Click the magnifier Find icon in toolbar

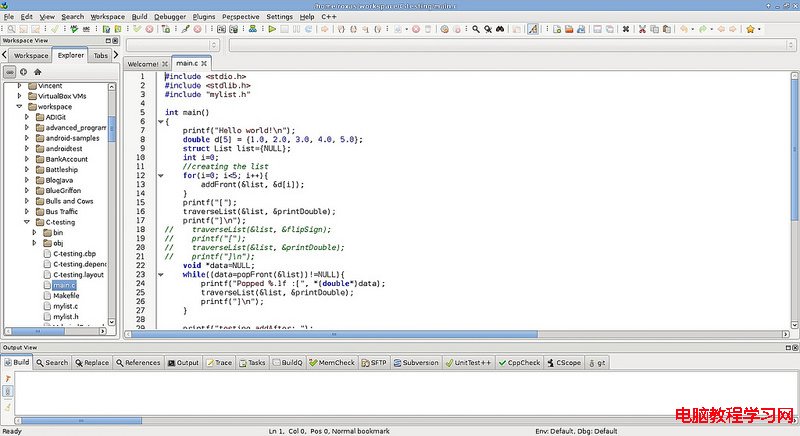pyautogui.click(x=476, y=29)
